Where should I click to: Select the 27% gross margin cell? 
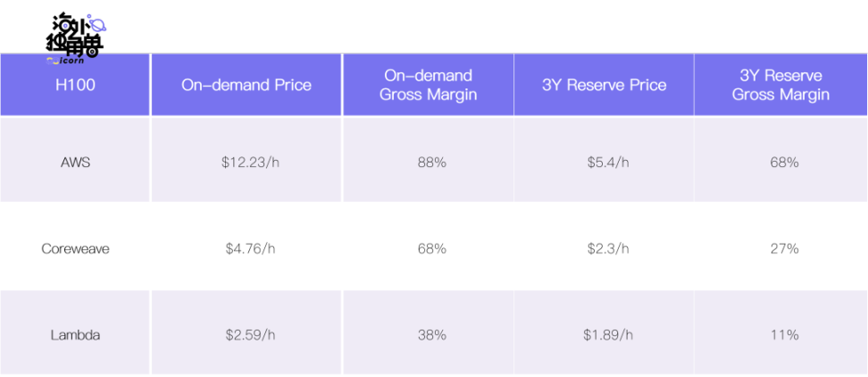[x=780, y=248]
